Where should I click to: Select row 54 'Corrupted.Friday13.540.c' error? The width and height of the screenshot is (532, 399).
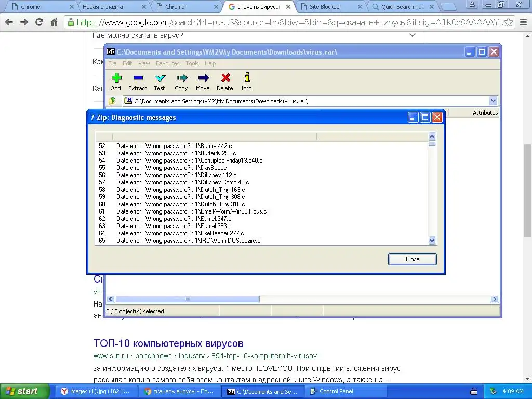coord(261,161)
